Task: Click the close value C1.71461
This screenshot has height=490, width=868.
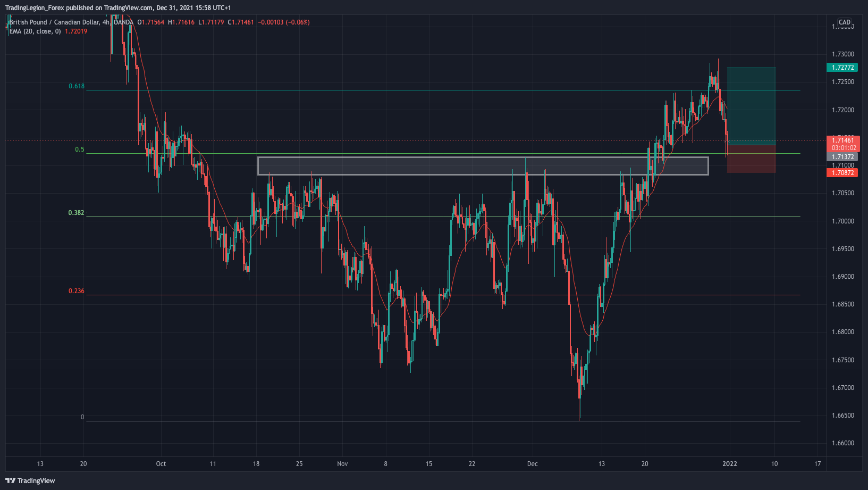Action: click(241, 22)
